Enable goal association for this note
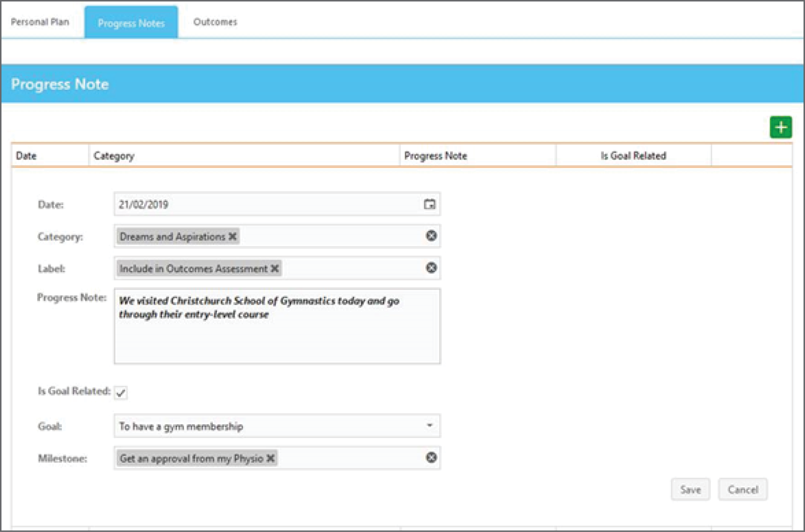 tap(121, 393)
